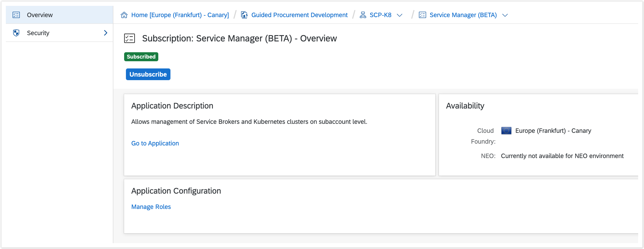The width and height of the screenshot is (644, 249).
Task: Click the green Subscribed status badge
Action: 141,57
